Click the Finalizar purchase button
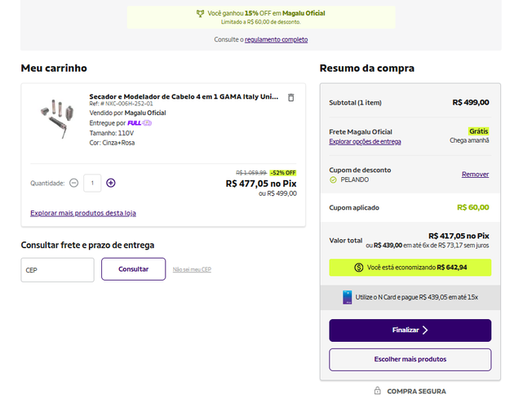 410,330
